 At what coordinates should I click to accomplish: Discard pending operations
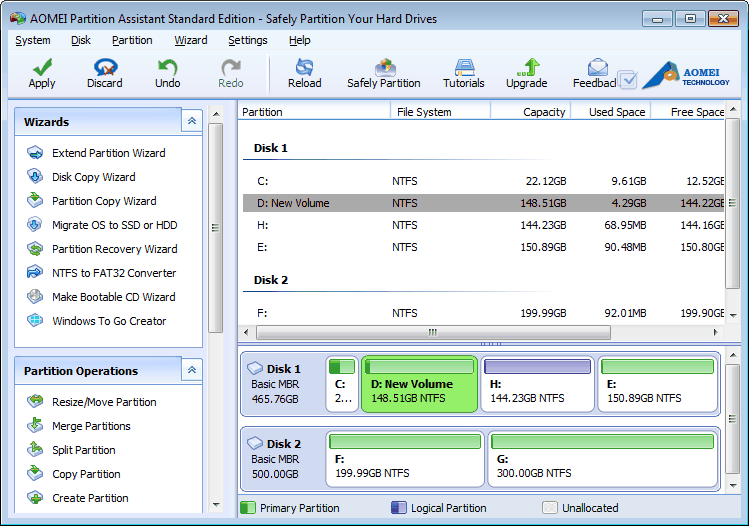[x=105, y=74]
